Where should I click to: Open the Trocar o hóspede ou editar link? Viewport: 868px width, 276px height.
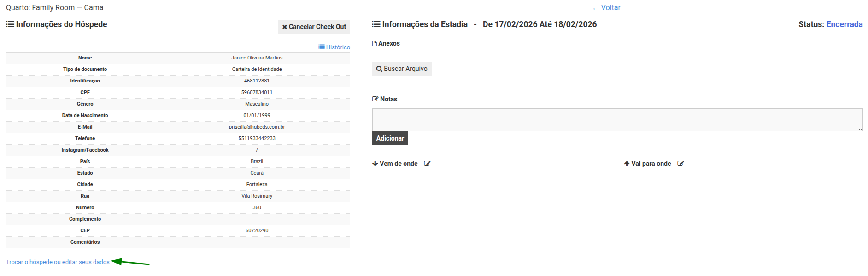(x=58, y=262)
